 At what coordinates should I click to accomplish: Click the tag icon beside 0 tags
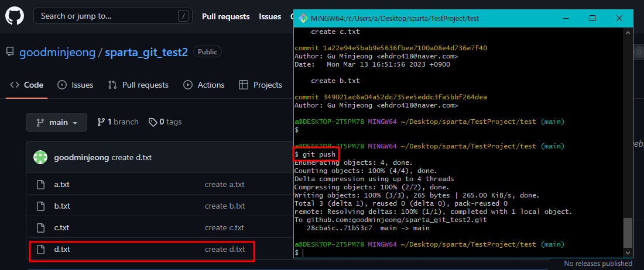tap(153, 122)
